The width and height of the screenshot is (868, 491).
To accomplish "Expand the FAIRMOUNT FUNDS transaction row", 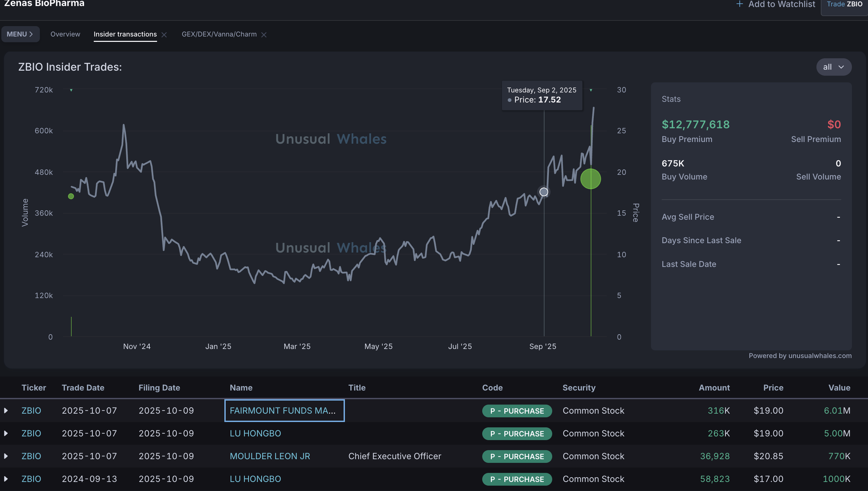I will pyautogui.click(x=6, y=410).
